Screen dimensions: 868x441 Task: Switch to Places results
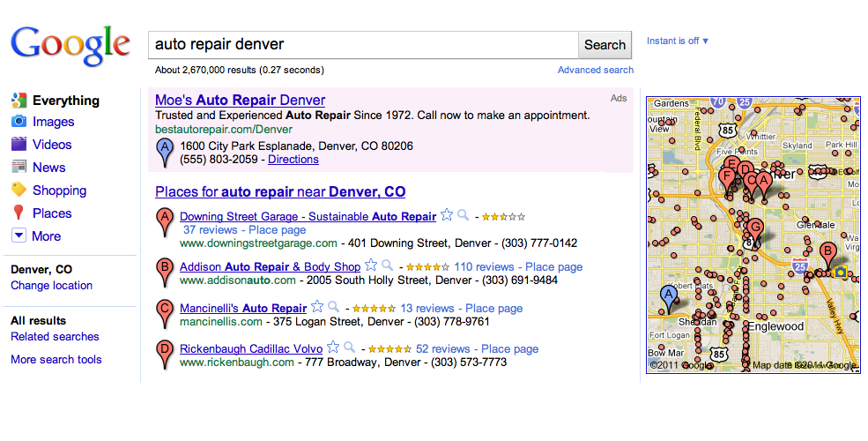[52, 213]
